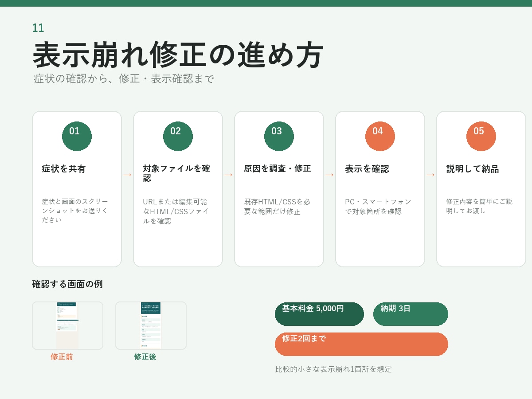Select the 確認する画面の例 heading
The height and width of the screenshot is (399, 532).
pos(67,284)
